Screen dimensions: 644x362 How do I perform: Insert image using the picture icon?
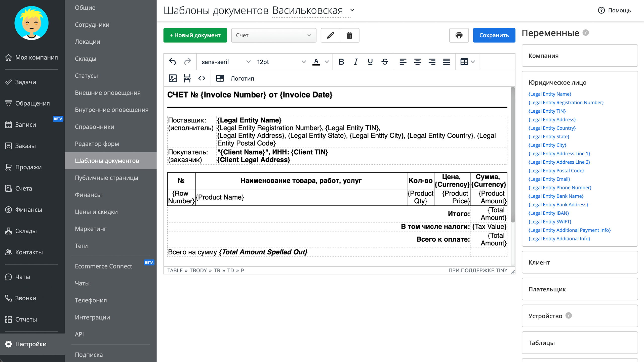(173, 78)
